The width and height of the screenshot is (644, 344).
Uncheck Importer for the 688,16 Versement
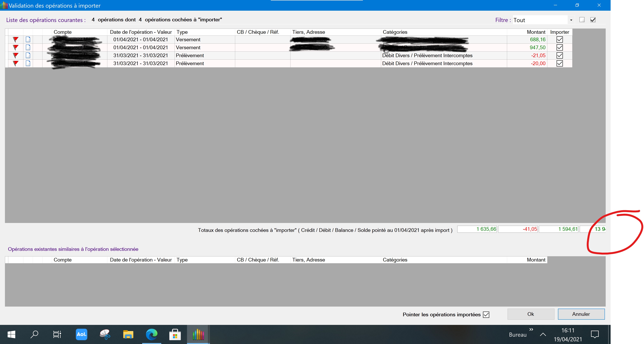click(x=560, y=39)
